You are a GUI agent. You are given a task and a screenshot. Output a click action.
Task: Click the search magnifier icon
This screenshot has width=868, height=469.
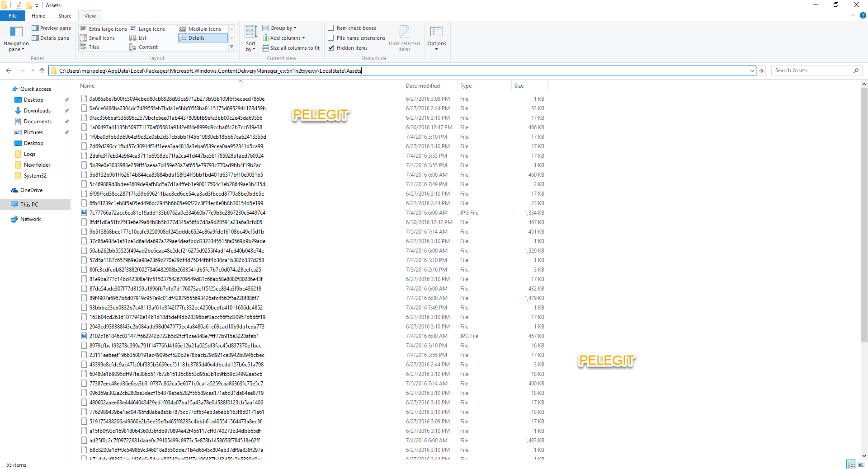tap(856, 70)
